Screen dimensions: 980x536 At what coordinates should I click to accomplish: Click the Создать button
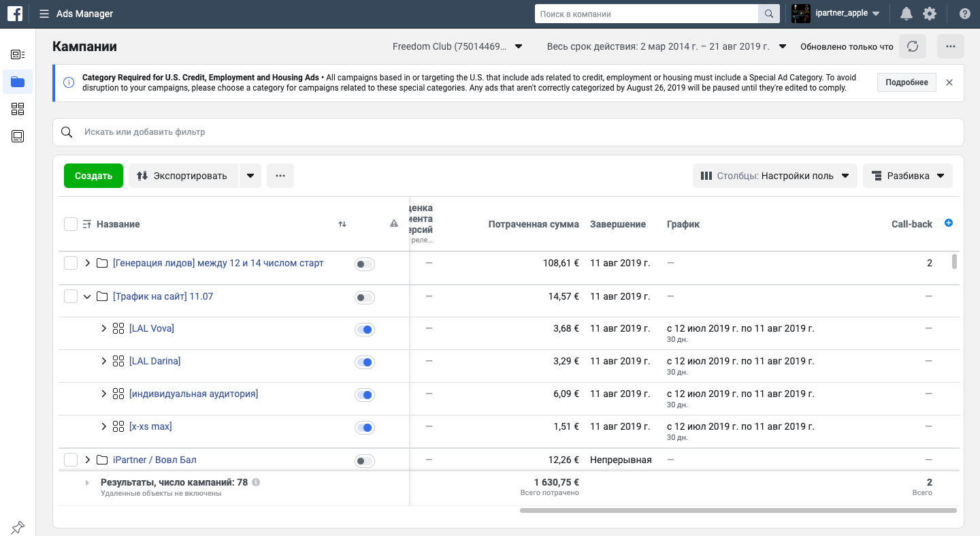tap(93, 176)
